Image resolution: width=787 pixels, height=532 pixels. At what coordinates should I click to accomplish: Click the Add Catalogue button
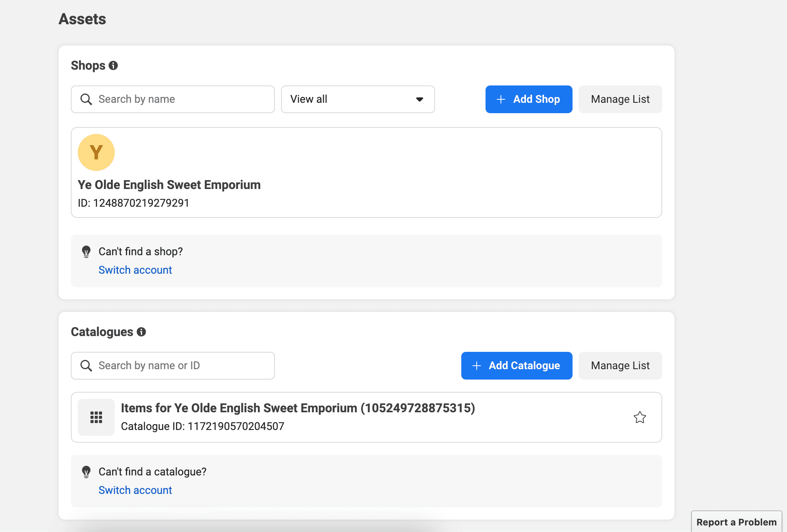click(517, 366)
